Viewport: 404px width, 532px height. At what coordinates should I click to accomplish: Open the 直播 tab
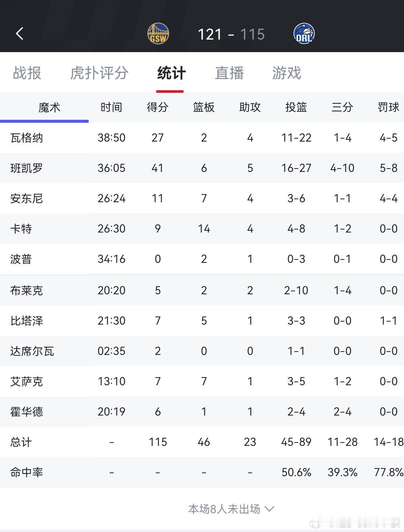click(229, 73)
